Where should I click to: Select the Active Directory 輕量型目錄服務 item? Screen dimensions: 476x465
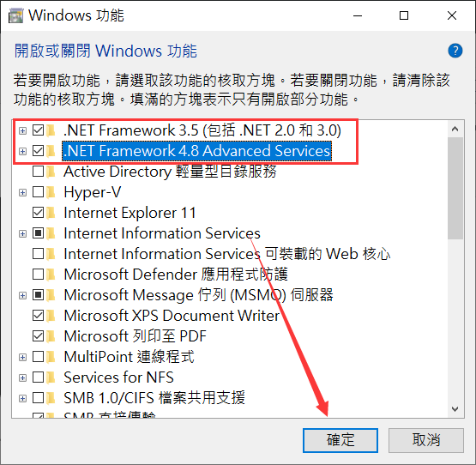[170, 172]
